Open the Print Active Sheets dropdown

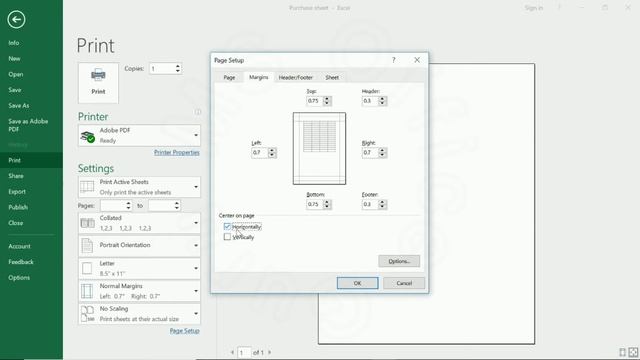click(139, 187)
